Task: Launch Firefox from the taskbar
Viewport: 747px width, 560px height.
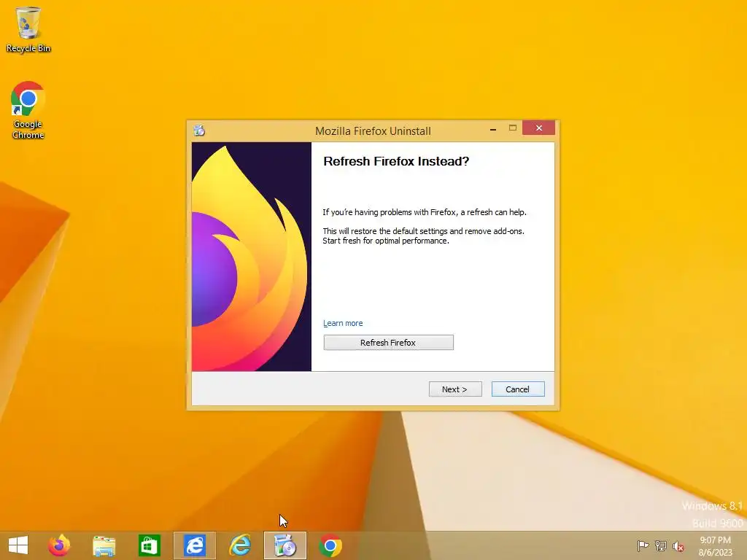Action: click(59, 545)
